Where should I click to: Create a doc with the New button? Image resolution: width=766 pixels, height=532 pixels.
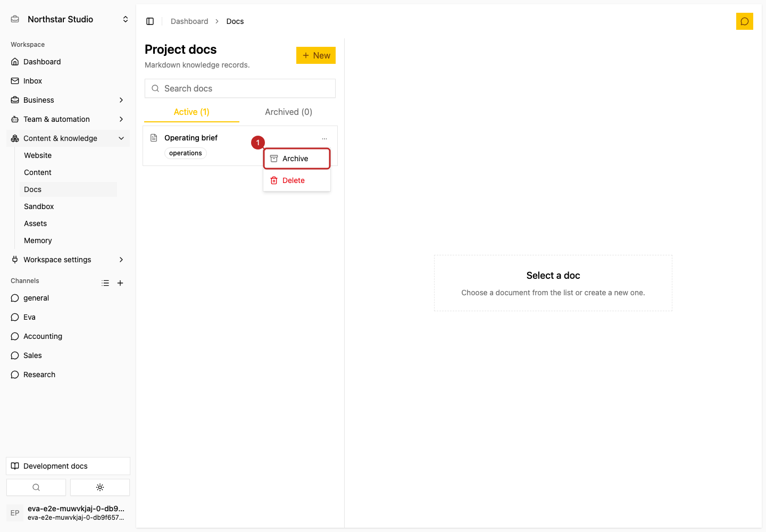point(316,55)
